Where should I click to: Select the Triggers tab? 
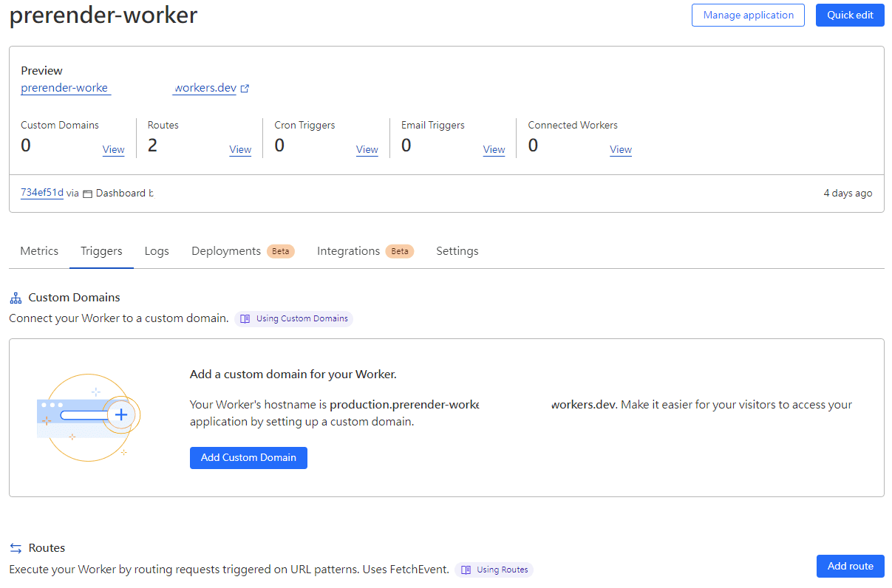pyautogui.click(x=101, y=251)
